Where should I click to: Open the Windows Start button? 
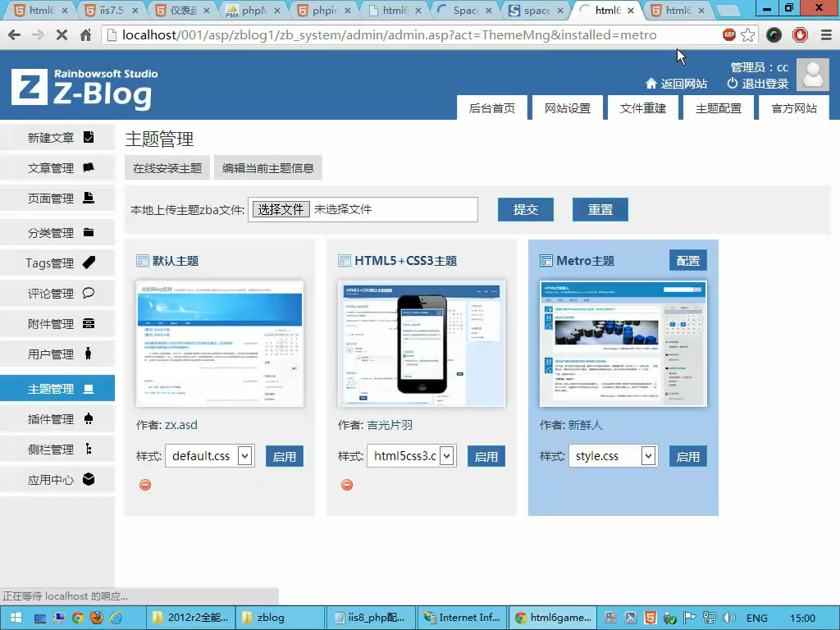pyautogui.click(x=15, y=618)
